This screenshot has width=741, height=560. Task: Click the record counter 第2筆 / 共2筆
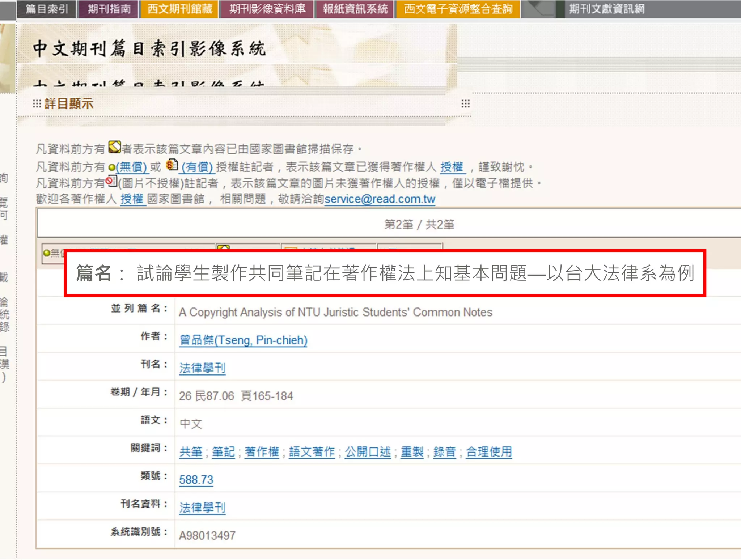[x=419, y=224]
